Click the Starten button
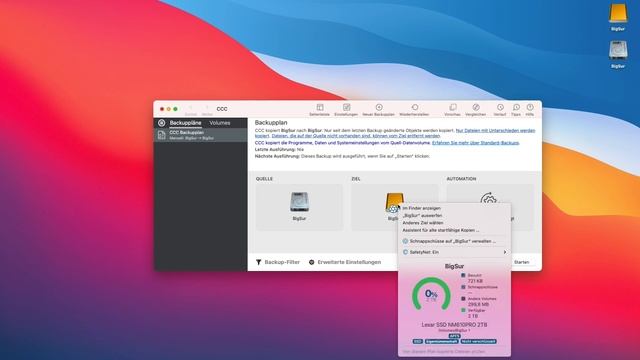Screen dimensions: 640x360 pyautogui.click(x=522, y=262)
